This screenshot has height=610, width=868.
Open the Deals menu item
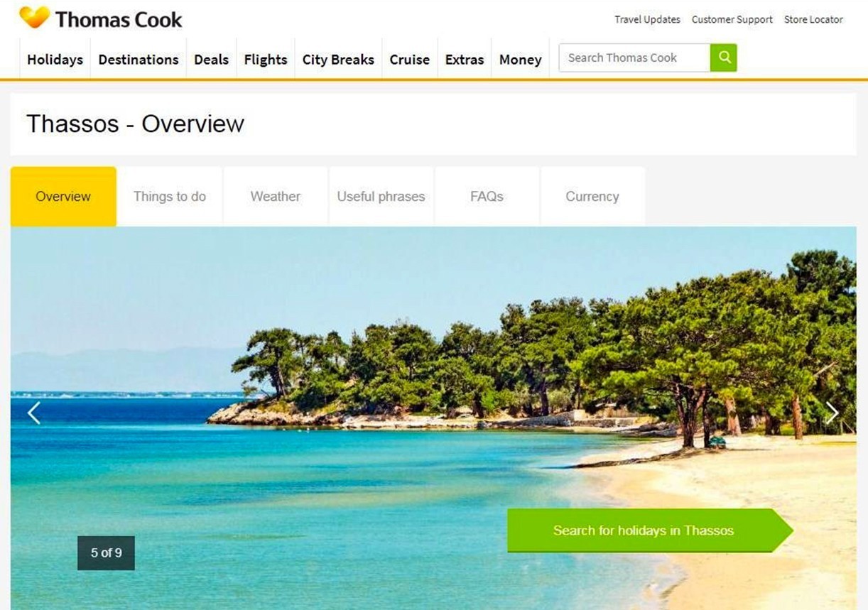coord(212,60)
